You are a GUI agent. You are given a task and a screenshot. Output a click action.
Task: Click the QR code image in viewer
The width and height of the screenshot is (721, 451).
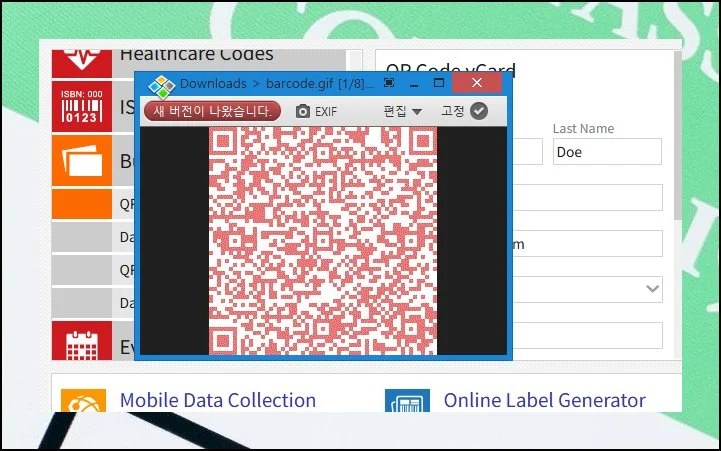point(322,240)
